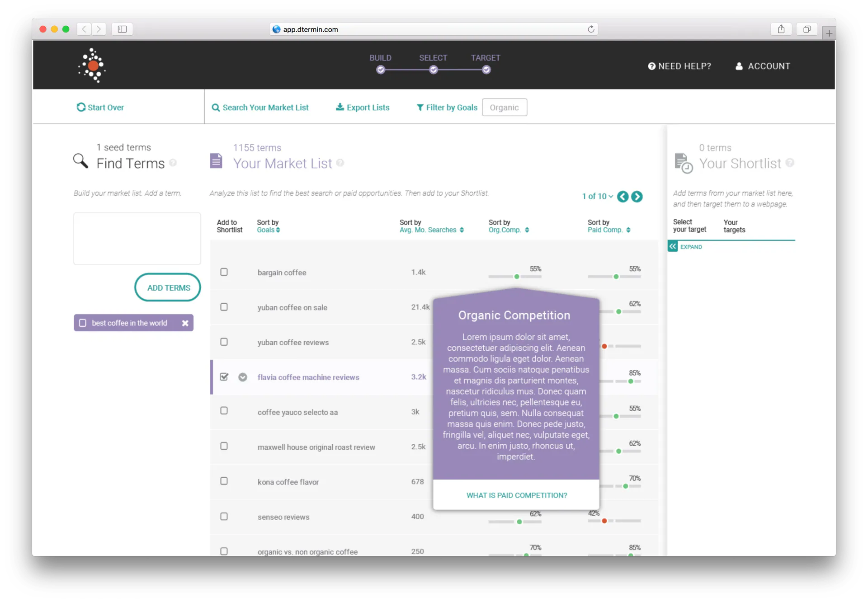Screen dimensions: 868x602
Task: Click the Start Over link
Action: [x=100, y=108]
